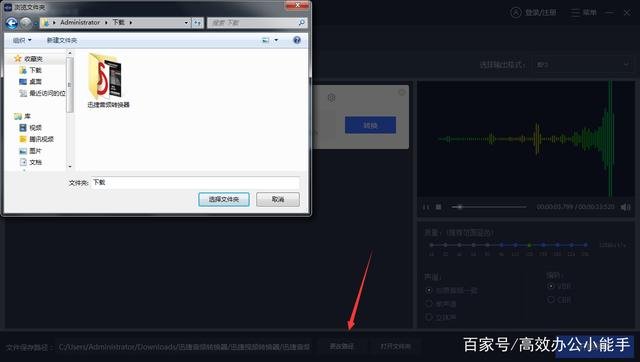Pause playback in the audio player

(x=426, y=207)
